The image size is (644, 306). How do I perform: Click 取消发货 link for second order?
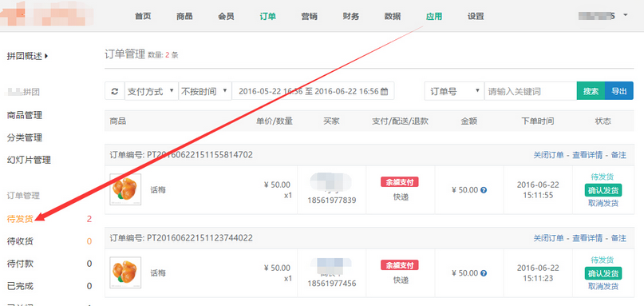(603, 286)
